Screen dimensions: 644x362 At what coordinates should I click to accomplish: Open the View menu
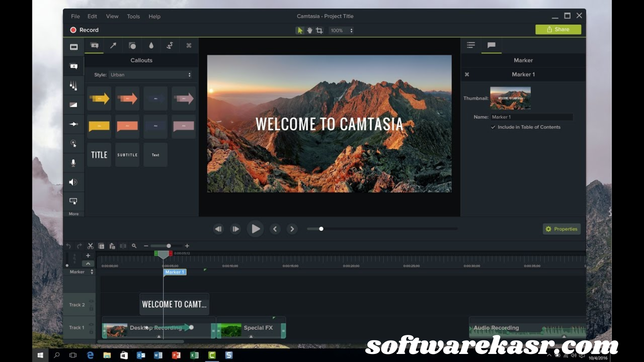coord(112,16)
